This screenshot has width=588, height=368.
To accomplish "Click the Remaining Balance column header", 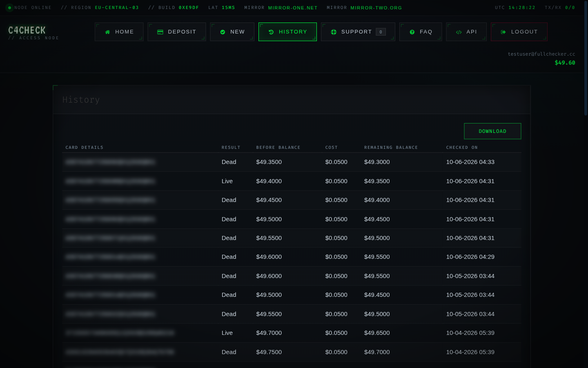I will click(391, 148).
